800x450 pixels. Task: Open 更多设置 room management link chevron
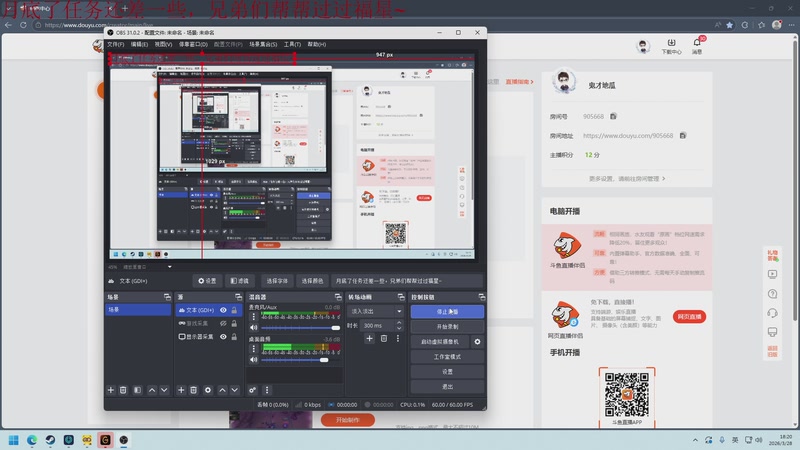(x=663, y=179)
